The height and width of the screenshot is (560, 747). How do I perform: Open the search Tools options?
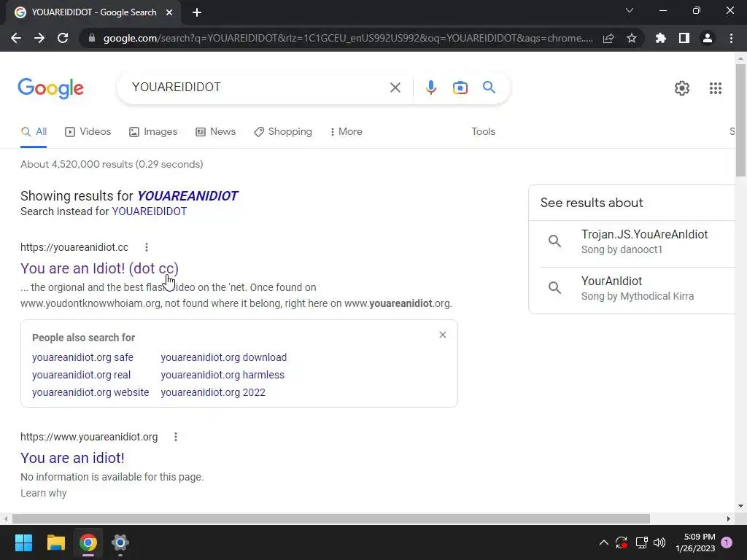483,131
